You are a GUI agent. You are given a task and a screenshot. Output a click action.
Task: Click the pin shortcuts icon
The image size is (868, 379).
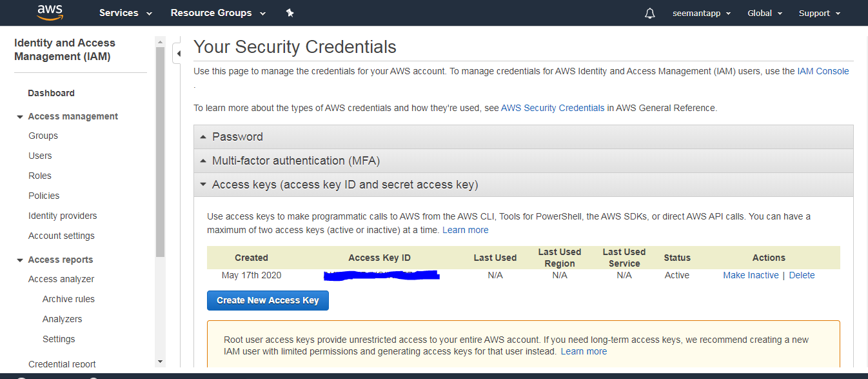pyautogui.click(x=290, y=13)
